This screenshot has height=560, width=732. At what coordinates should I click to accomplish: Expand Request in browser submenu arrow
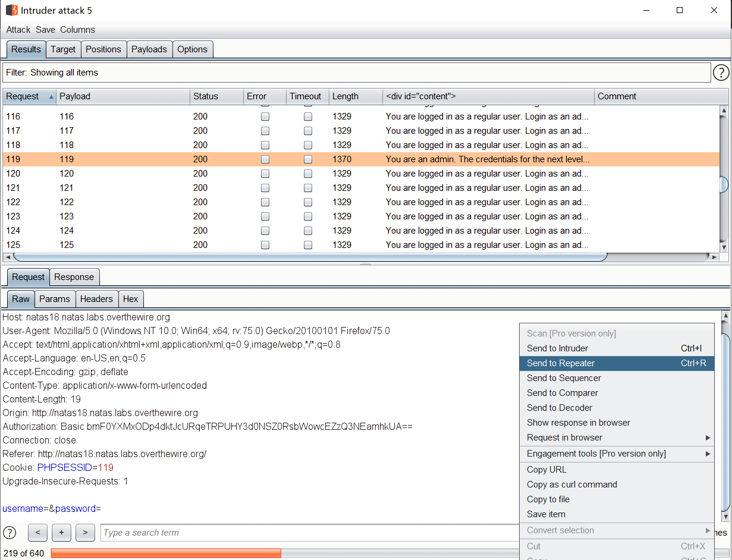click(708, 438)
